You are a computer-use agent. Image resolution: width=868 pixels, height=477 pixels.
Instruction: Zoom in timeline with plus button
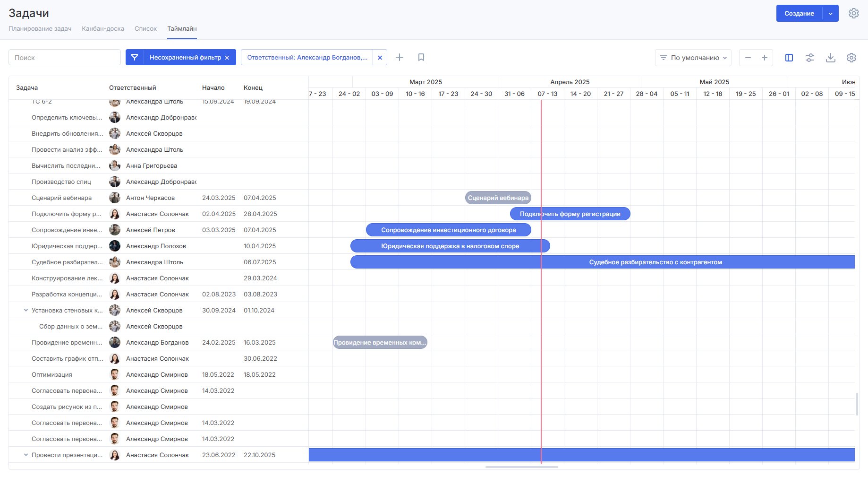coord(765,58)
